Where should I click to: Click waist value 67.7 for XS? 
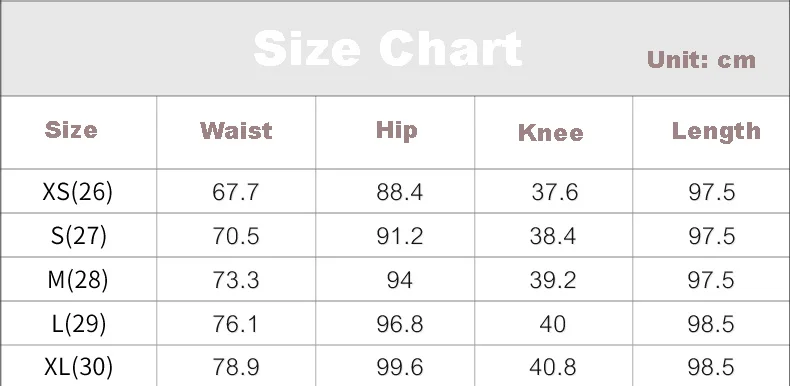(x=235, y=192)
